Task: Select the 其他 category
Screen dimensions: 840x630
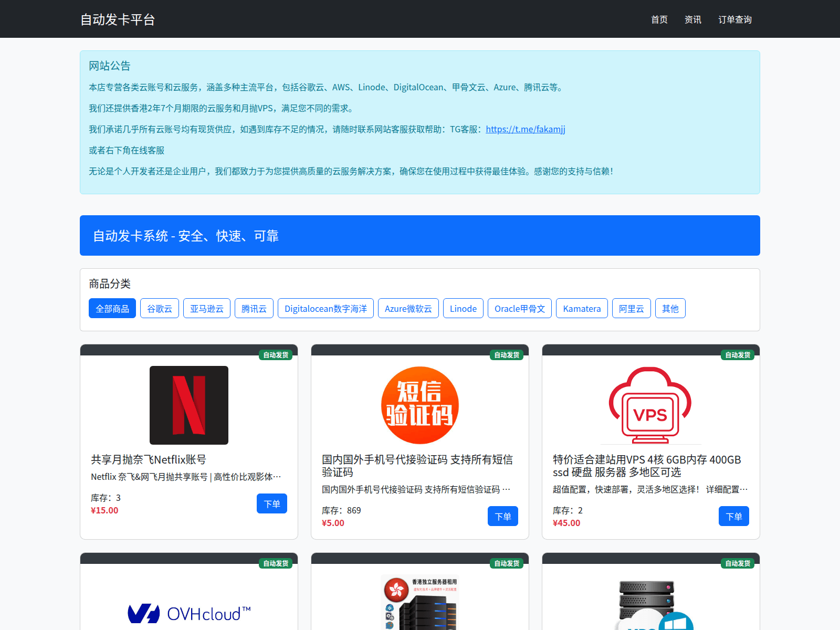Action: [670, 308]
